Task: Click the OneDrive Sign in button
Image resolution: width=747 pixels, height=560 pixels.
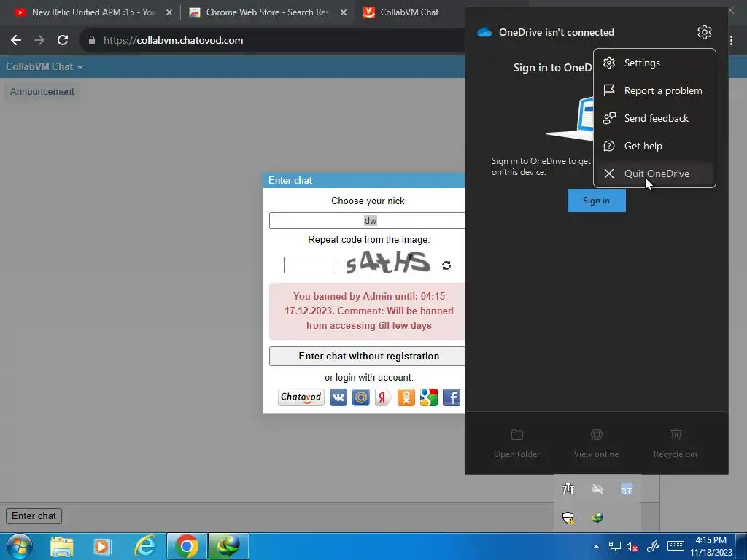Action: click(596, 201)
